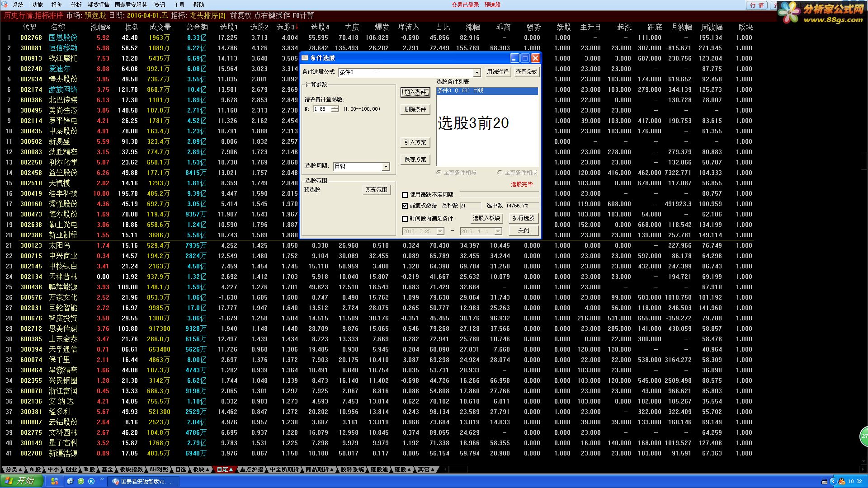
Task: Sort by 选股3 column header
Action: tap(287, 27)
